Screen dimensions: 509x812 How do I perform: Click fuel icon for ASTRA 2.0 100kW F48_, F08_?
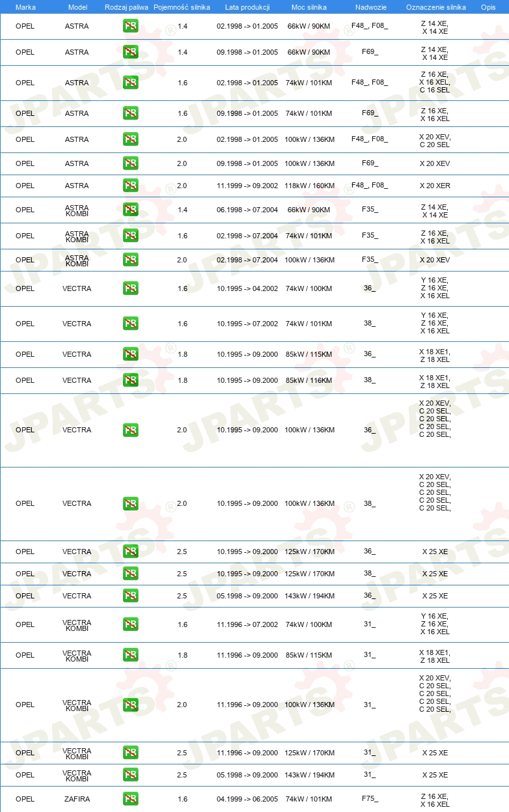pyautogui.click(x=130, y=139)
